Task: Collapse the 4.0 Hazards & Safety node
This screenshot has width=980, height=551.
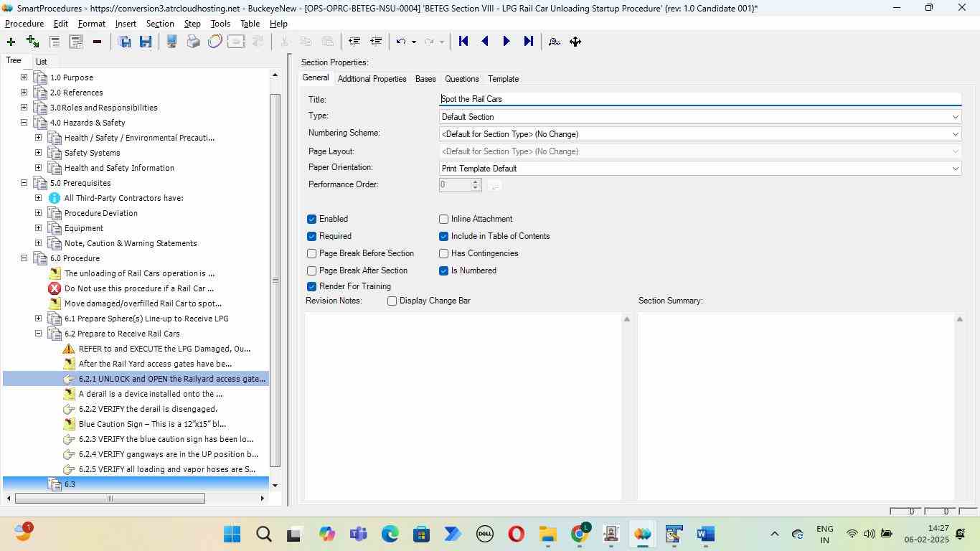Action: (x=24, y=123)
